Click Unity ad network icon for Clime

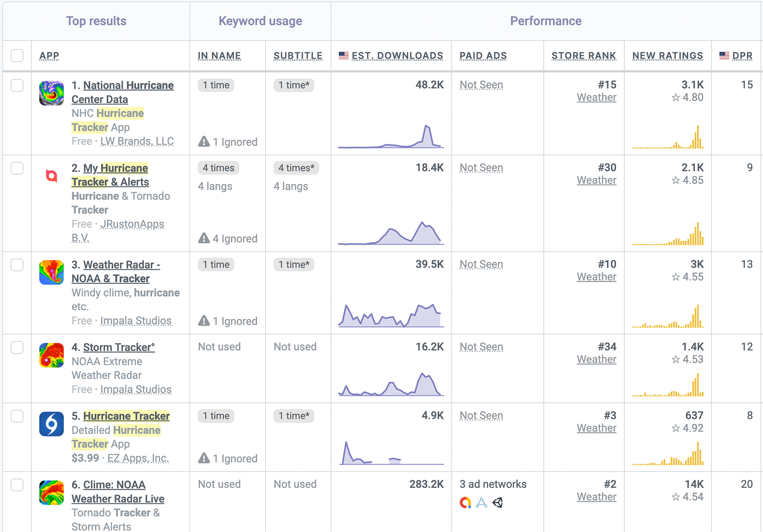[497, 503]
